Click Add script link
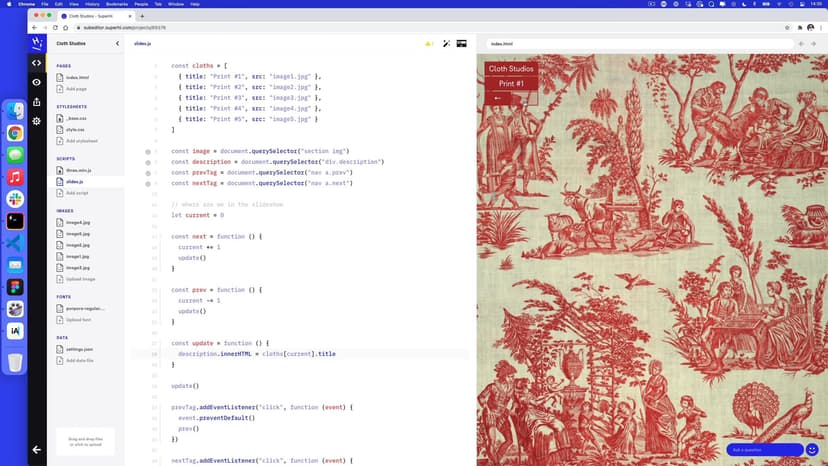Image resolution: width=828 pixels, height=466 pixels. tap(77, 192)
